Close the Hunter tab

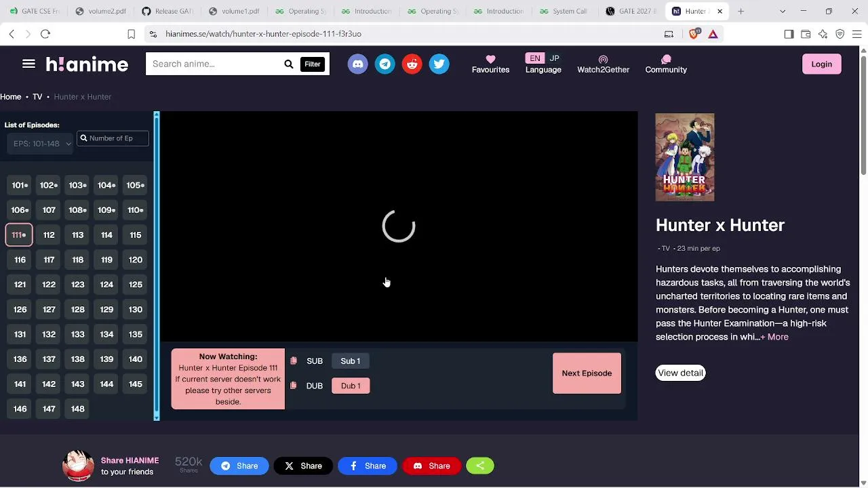pyautogui.click(x=719, y=11)
